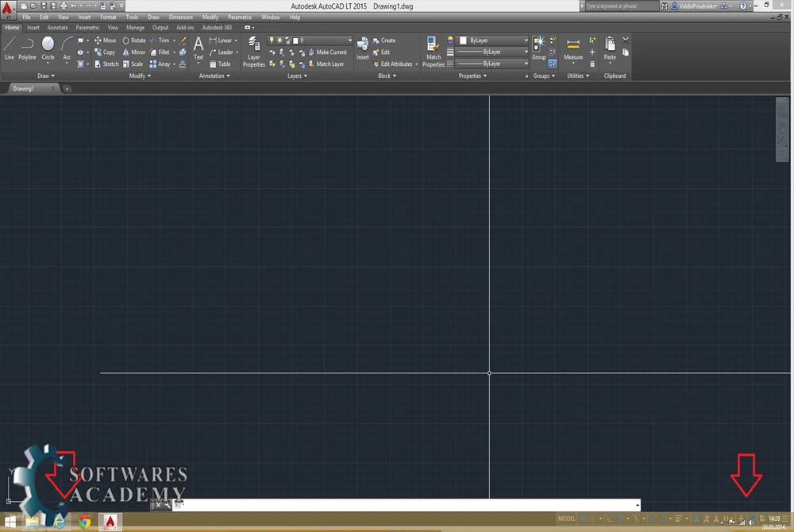Click the Save icon in quick access toolbar
The image size is (794, 532).
[44, 6]
